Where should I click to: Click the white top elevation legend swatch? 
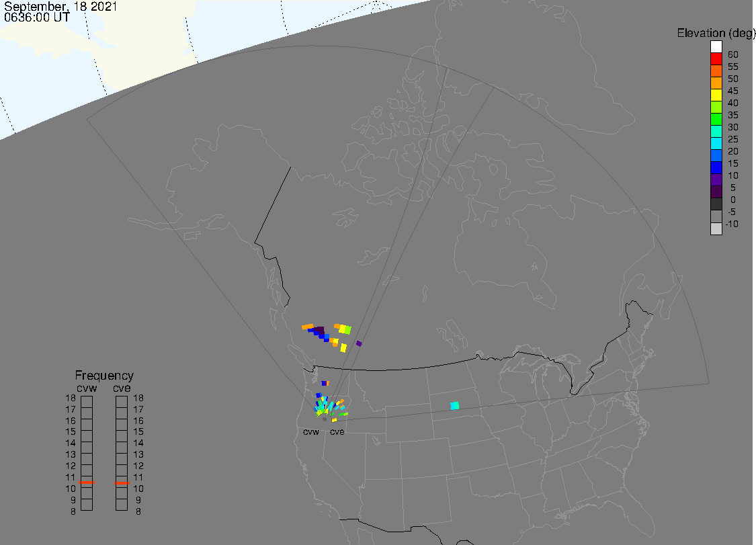716,47
